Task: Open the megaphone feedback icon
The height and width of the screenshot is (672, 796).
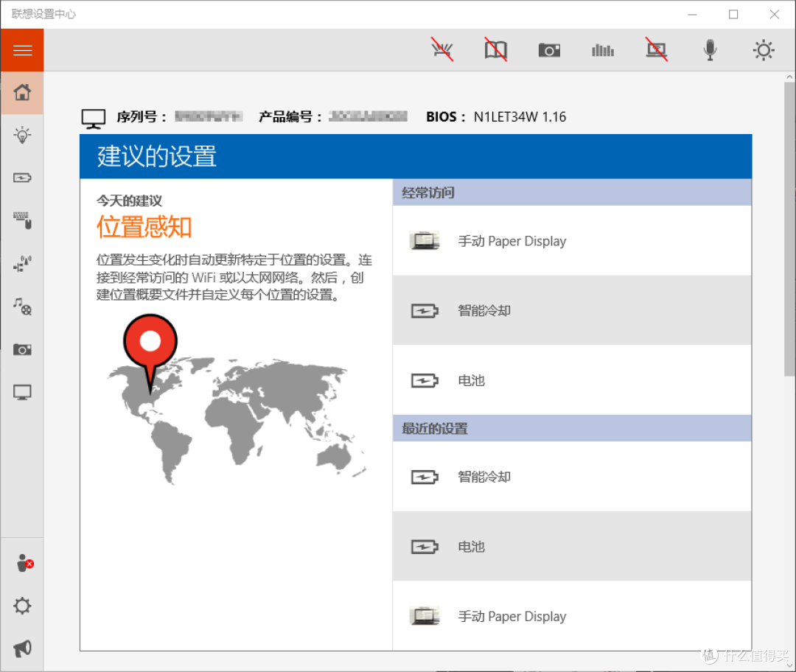Action: (x=22, y=648)
